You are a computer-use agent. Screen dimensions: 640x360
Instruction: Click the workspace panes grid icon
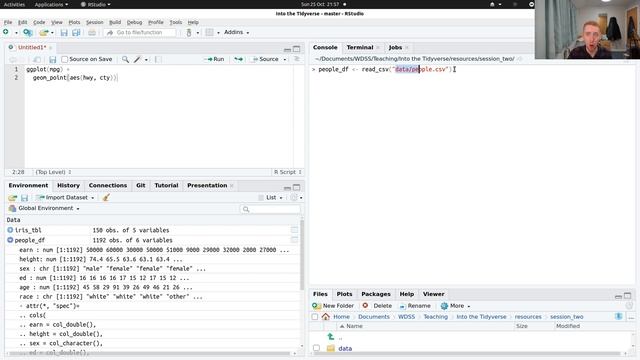[x=209, y=32]
